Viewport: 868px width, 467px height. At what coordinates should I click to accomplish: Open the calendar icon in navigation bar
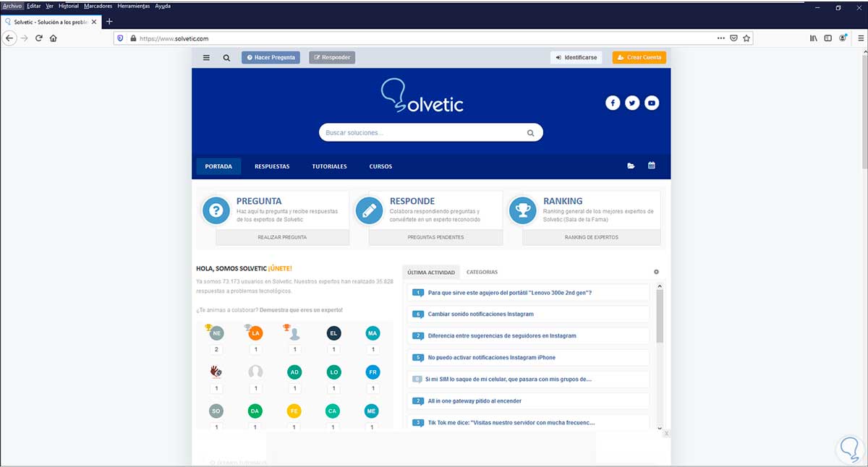point(651,166)
